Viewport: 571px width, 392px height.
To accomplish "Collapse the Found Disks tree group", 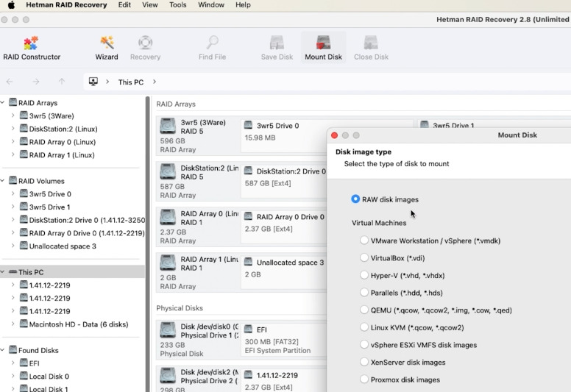I will pos(2,350).
